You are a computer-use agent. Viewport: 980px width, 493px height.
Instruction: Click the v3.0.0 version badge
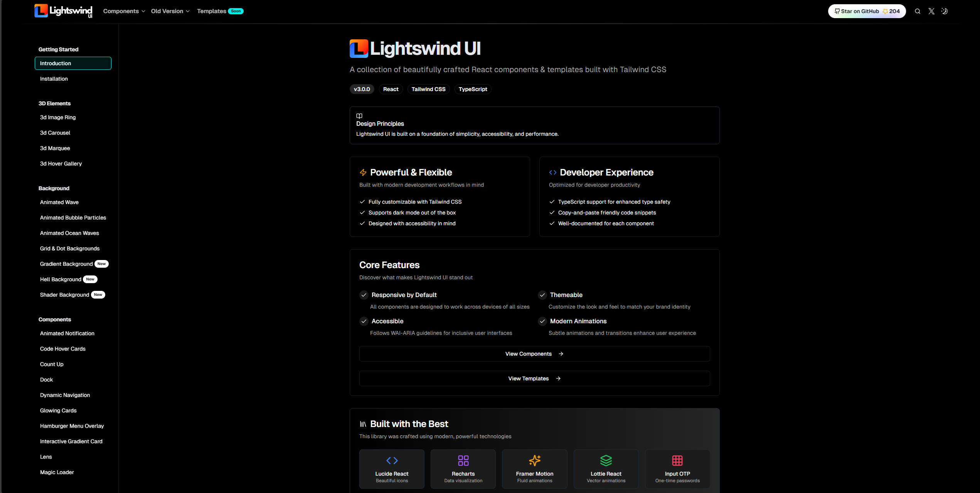point(362,89)
